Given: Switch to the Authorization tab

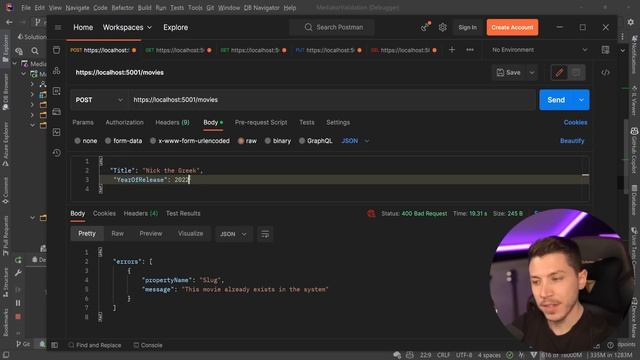Looking at the screenshot, I should (124, 122).
